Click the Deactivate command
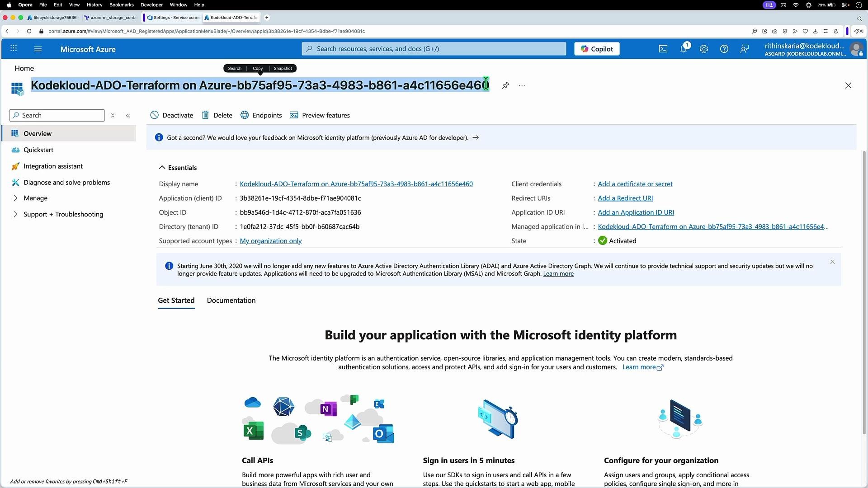 tap(172, 115)
